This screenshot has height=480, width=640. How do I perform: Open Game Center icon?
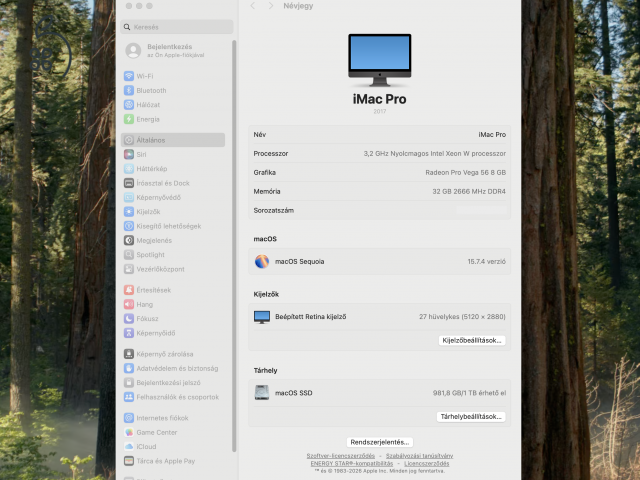tap(129, 432)
